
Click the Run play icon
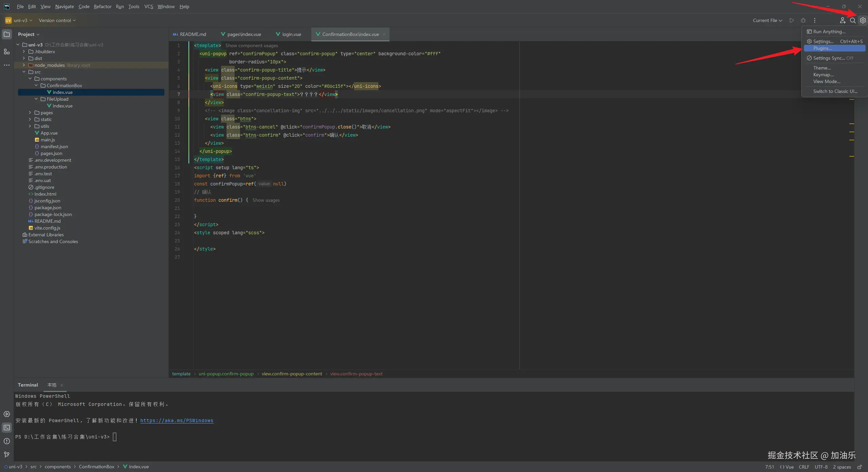coord(791,20)
